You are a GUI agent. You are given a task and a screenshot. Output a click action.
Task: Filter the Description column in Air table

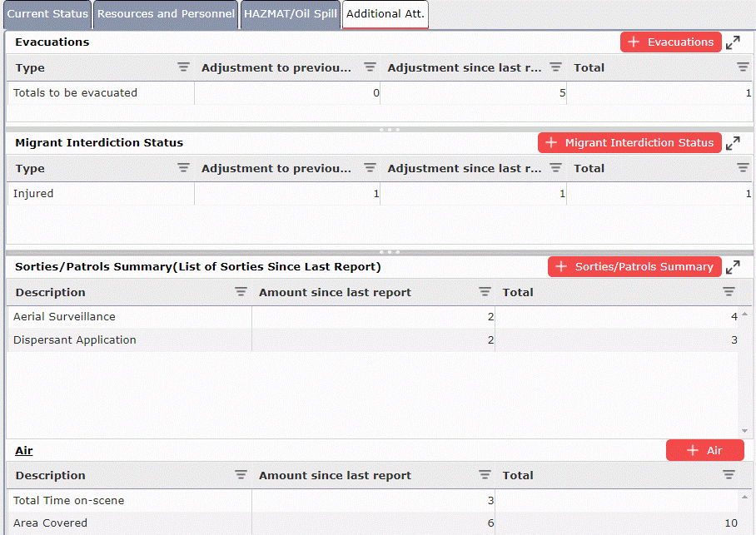[x=241, y=475]
